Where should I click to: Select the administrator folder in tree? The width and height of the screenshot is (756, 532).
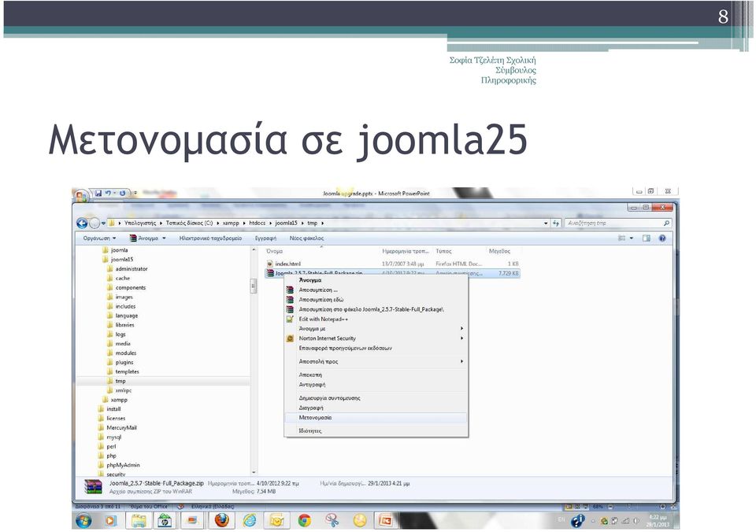pos(132,269)
